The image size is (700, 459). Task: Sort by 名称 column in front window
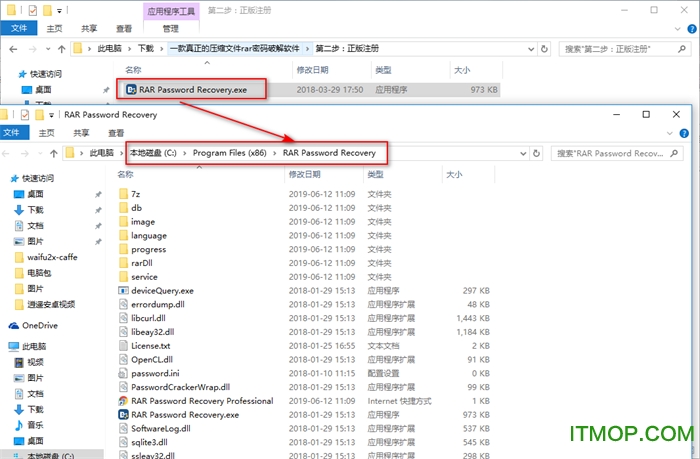pyautogui.click(x=126, y=175)
